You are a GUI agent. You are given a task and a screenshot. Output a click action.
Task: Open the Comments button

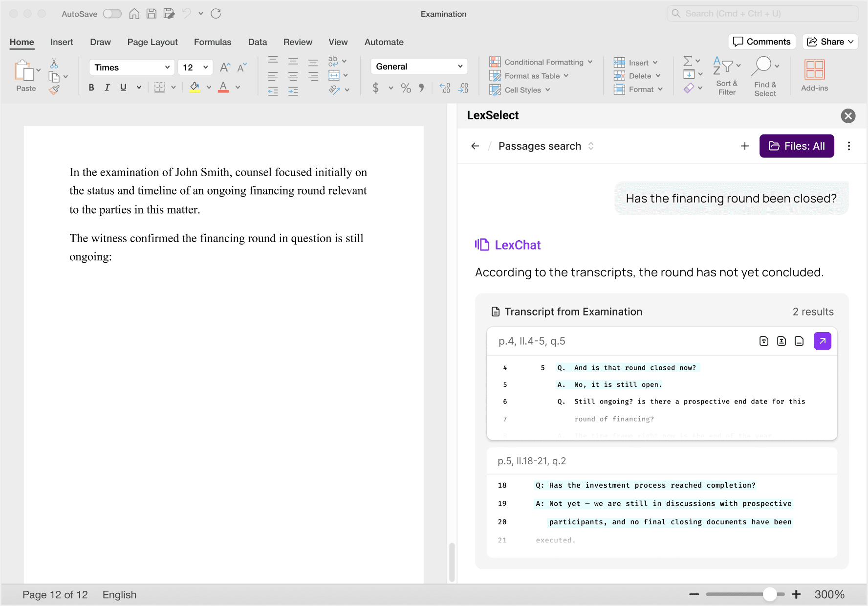pyautogui.click(x=761, y=42)
